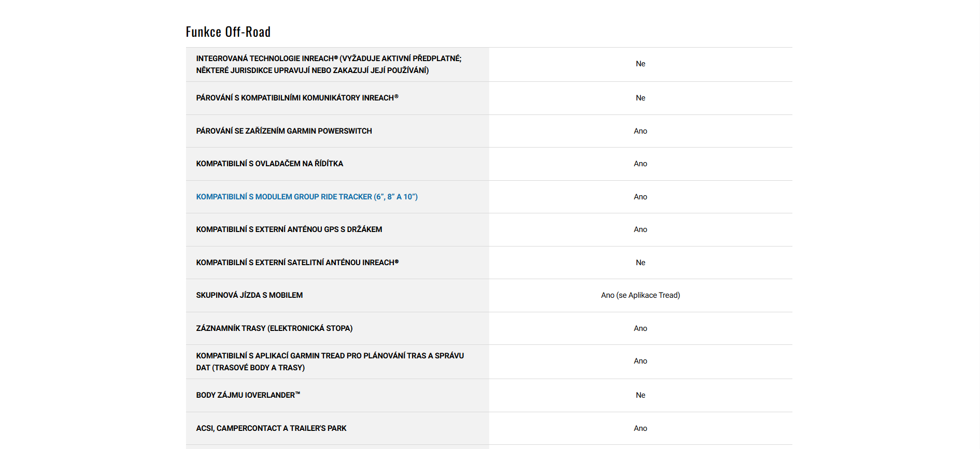Click the Garmin Tread plánování tras row label

(330, 361)
